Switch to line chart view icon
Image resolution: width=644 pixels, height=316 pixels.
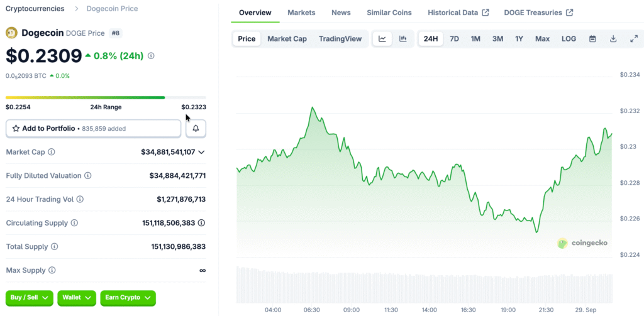[x=382, y=39]
